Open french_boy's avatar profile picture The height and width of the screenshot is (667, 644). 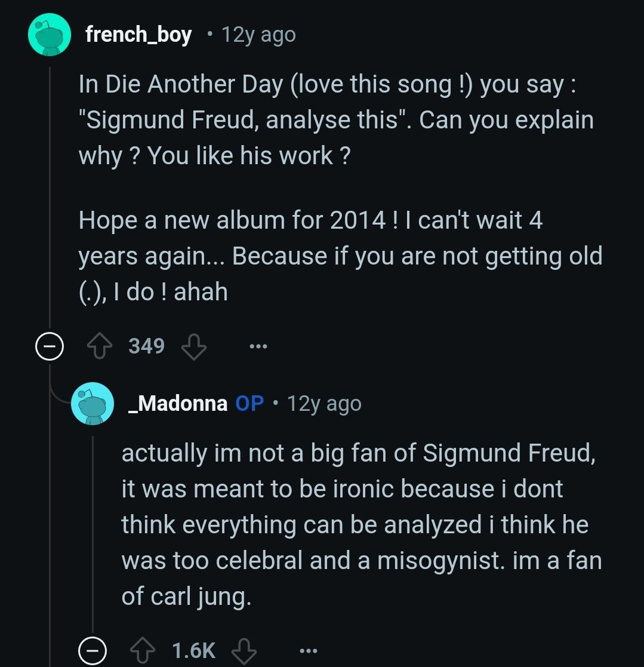pyautogui.click(x=50, y=36)
